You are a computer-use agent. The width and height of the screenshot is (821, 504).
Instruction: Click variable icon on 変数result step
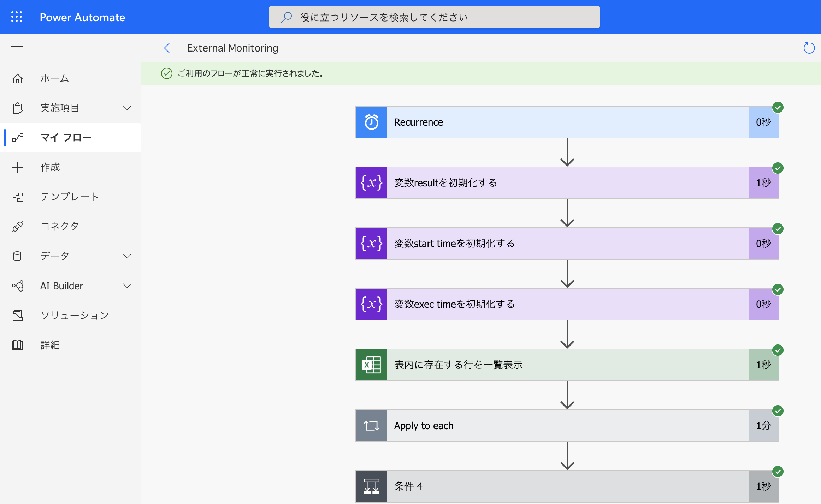click(371, 183)
